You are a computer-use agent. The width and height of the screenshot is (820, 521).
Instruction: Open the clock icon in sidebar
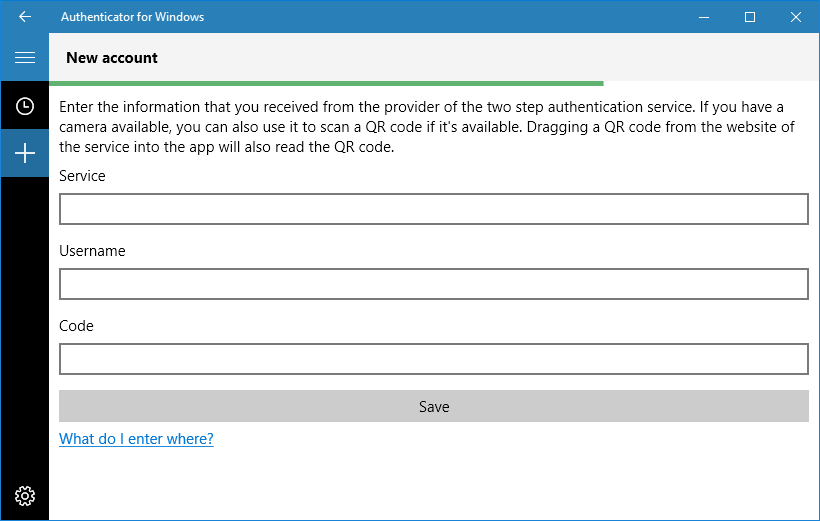point(25,106)
